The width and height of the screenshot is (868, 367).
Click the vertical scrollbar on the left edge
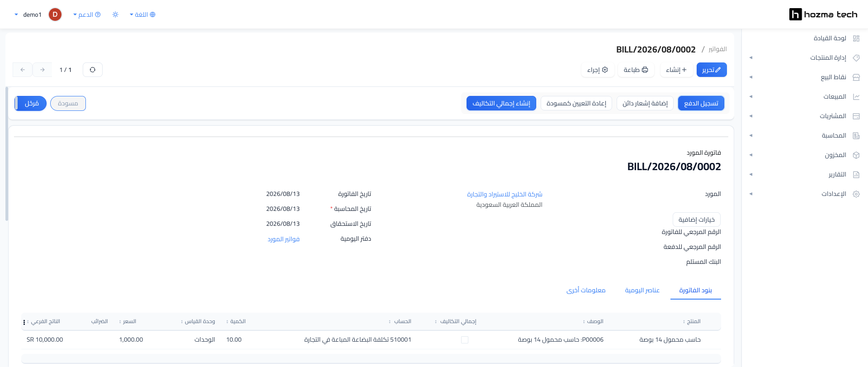click(x=7, y=154)
